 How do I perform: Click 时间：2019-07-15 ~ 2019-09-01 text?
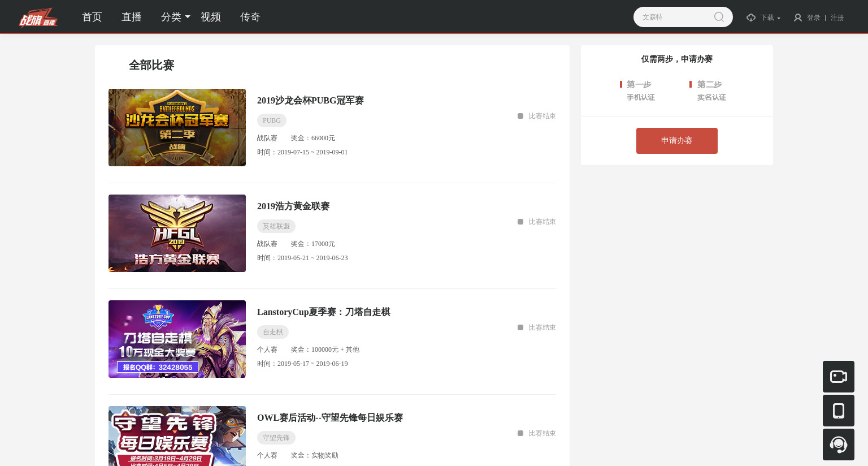click(302, 152)
